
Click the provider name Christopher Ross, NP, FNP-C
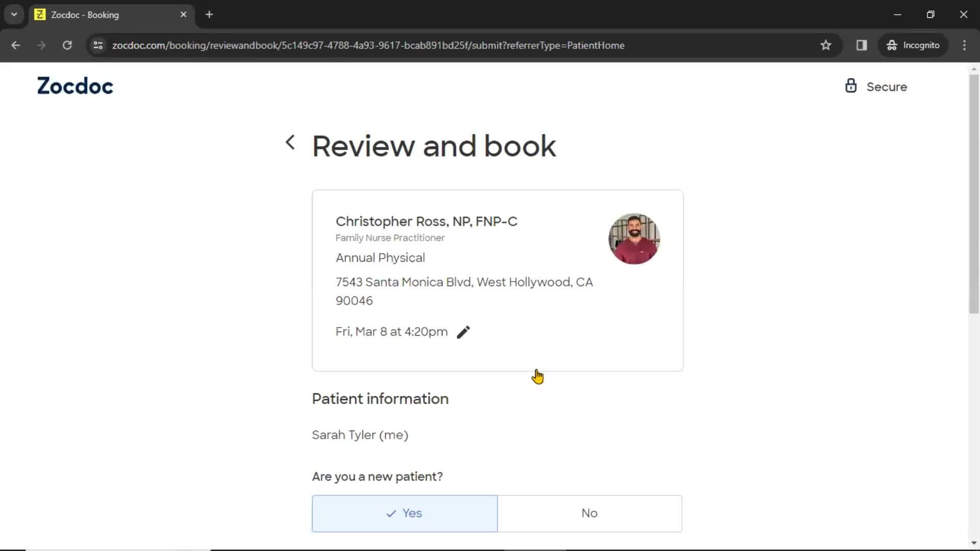tap(426, 221)
